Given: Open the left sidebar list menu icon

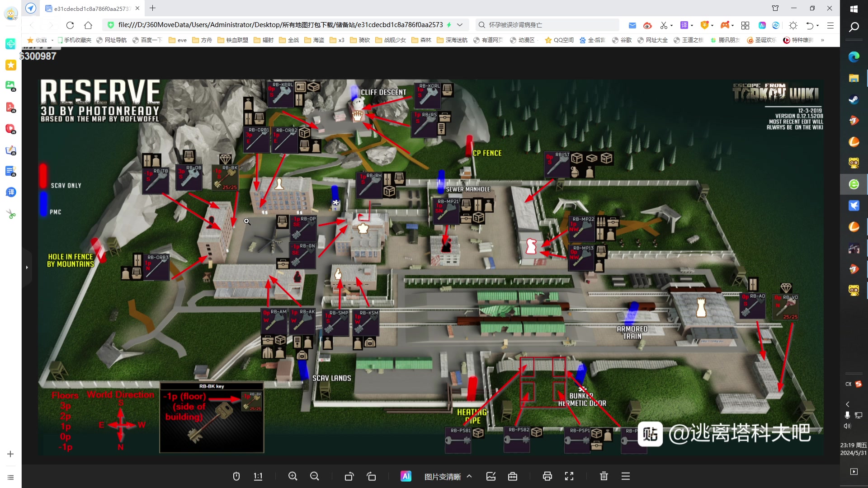Looking at the screenshot, I should (10, 478).
